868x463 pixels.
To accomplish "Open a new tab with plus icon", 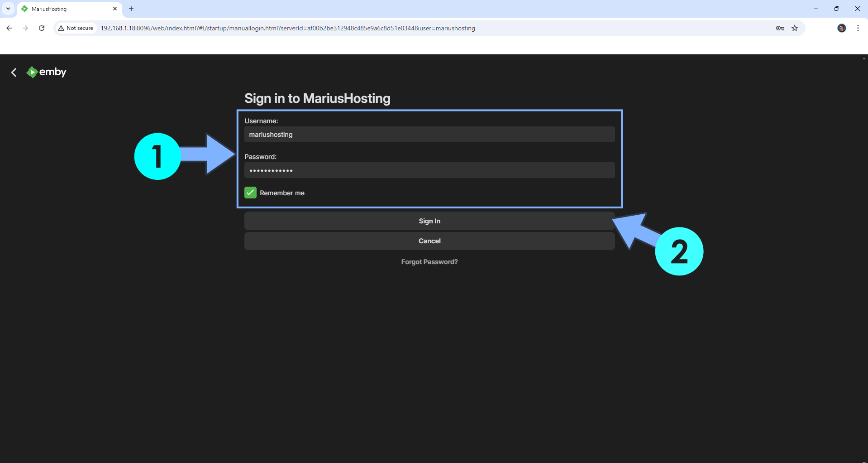I will tap(131, 9).
